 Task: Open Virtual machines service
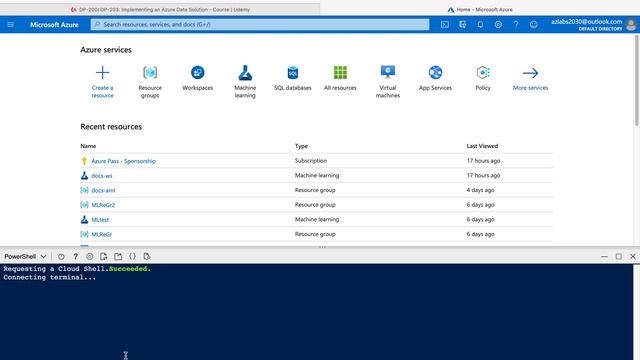388,82
